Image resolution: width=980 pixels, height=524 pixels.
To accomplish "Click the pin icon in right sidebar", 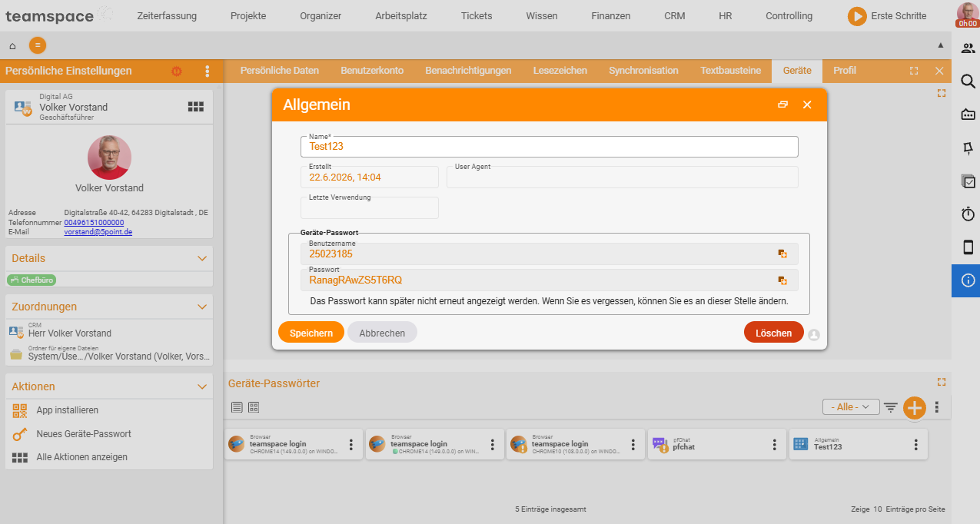I will pyautogui.click(x=968, y=148).
